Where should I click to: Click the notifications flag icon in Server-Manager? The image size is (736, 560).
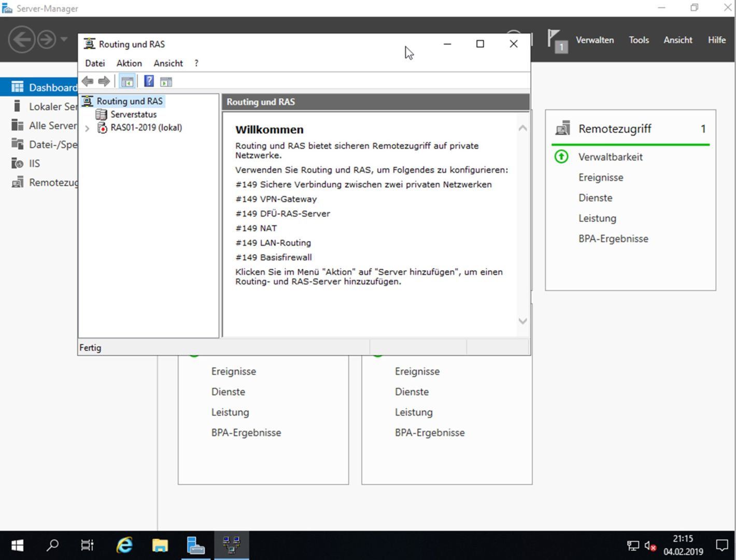[x=557, y=41]
